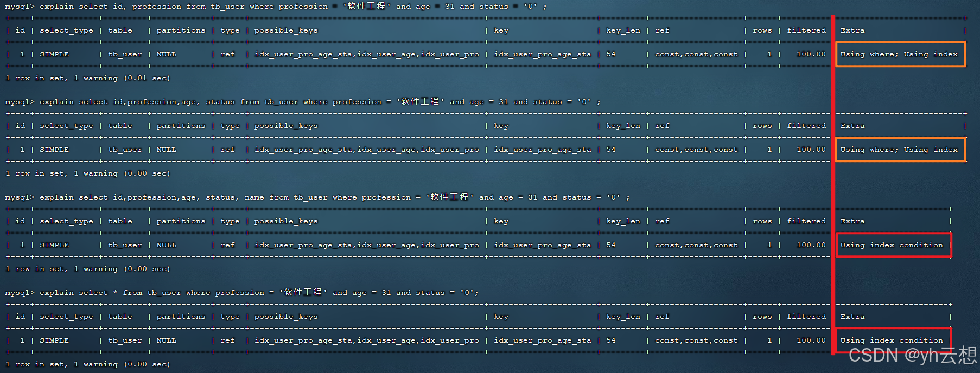
Task: Click type value 'ref' in the select * result row
Action: click(x=227, y=340)
